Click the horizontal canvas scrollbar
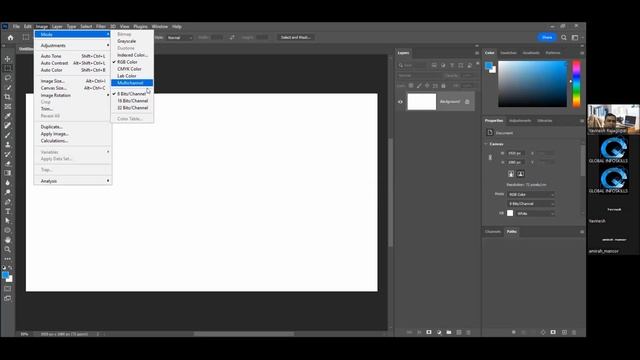Image resolution: width=640 pixels, height=360 pixels. 244,333
